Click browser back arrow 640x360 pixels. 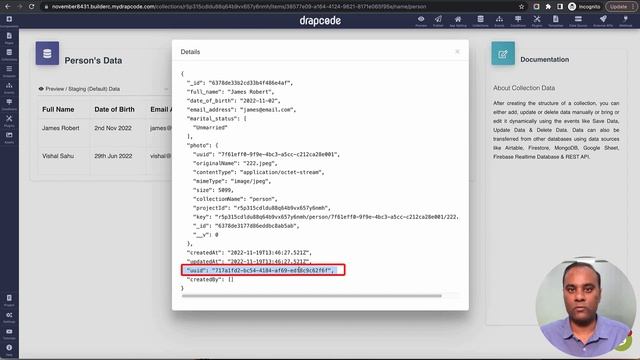(x=7, y=7)
